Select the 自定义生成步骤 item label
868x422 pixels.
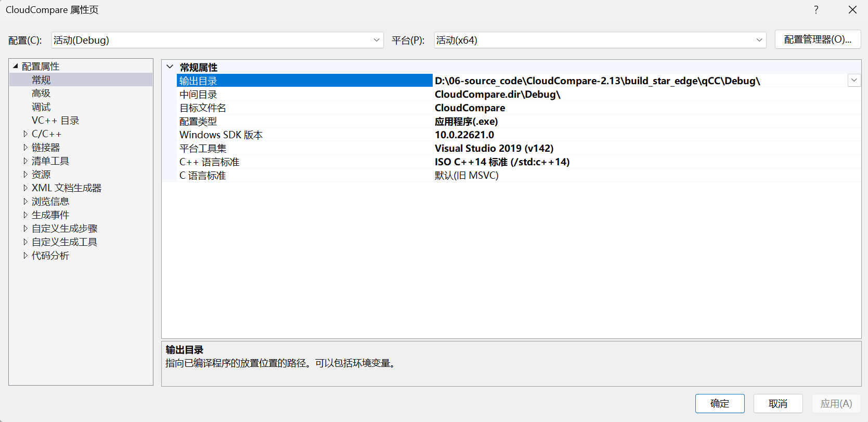64,228
